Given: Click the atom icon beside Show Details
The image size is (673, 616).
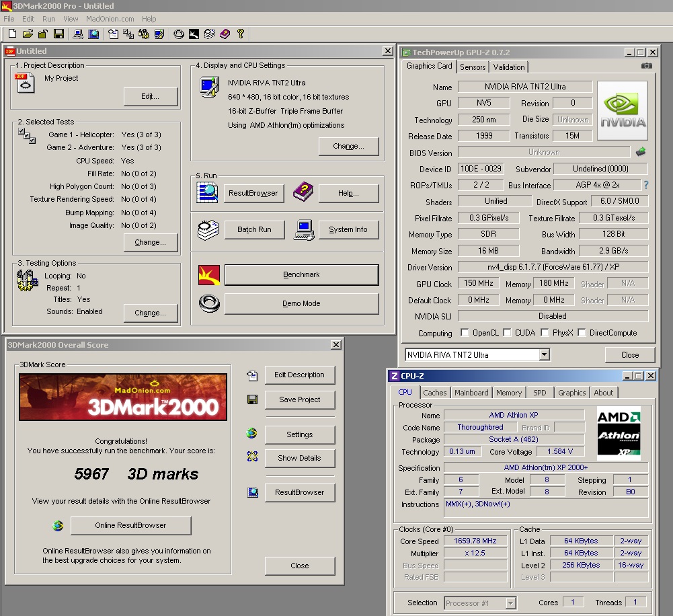Looking at the screenshot, I should pyautogui.click(x=252, y=457).
